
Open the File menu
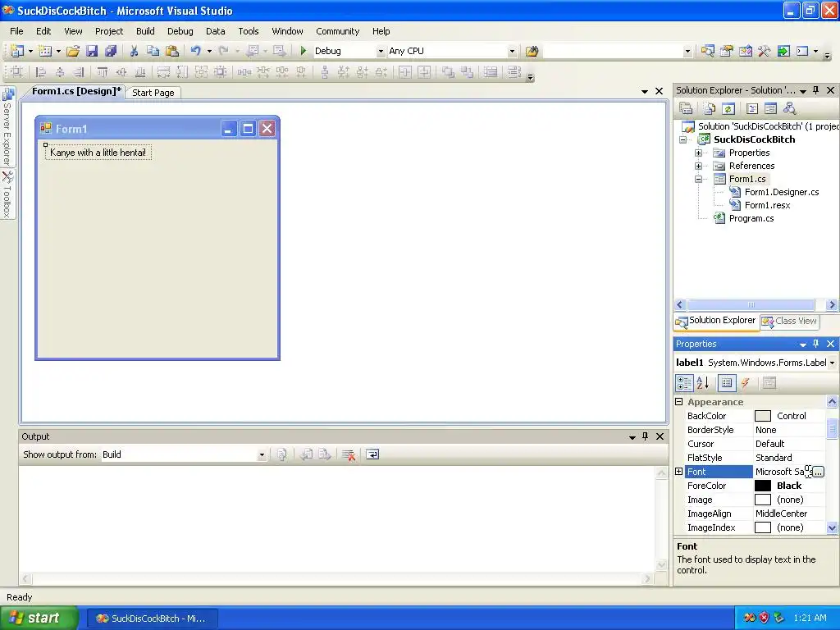pyautogui.click(x=16, y=31)
